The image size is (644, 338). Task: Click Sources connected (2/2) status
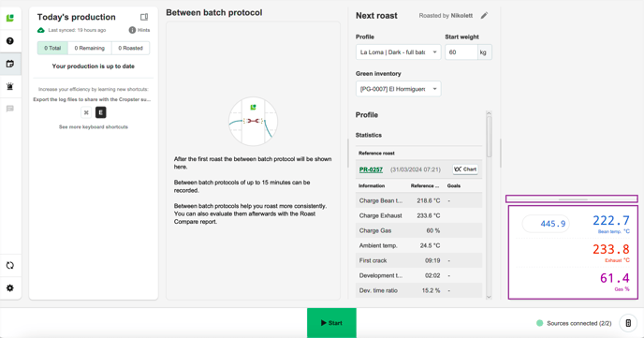(574, 323)
